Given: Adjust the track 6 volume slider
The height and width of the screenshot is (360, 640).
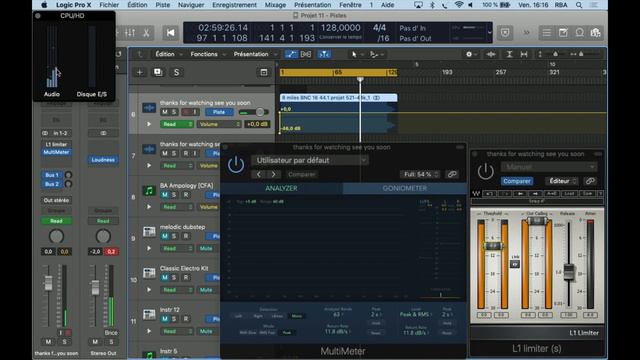Looking at the screenshot, I should pyautogui.click(x=260, y=112).
